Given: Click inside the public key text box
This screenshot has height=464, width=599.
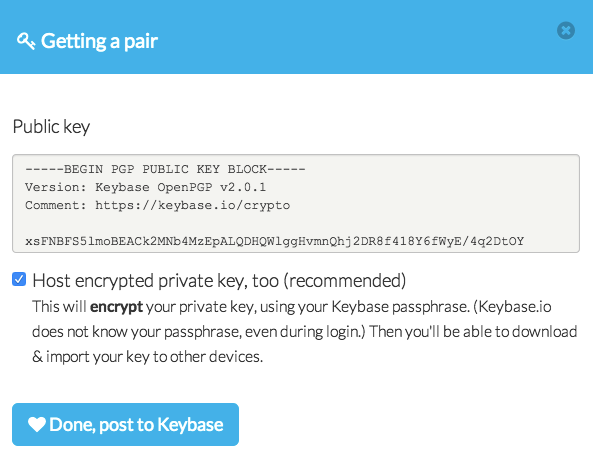Looking at the screenshot, I should click(296, 204).
